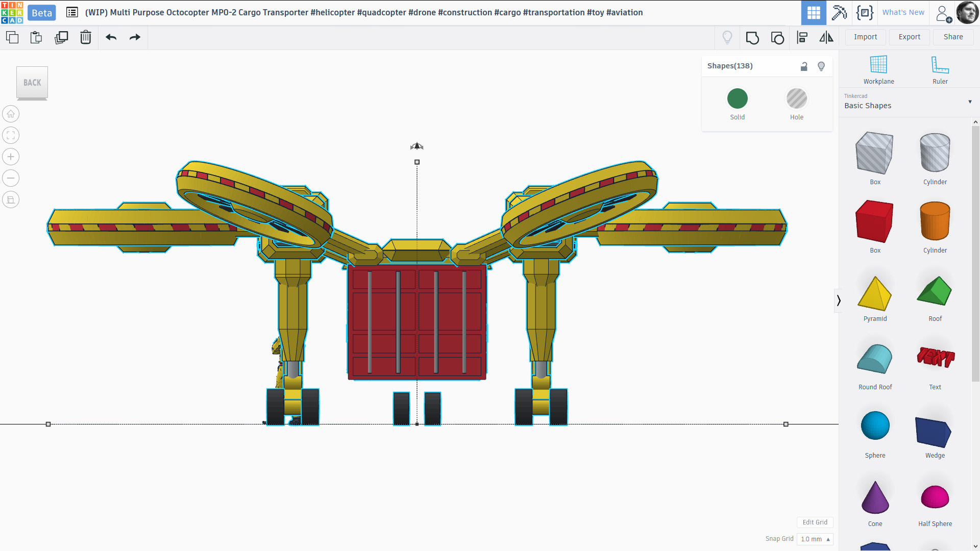The image size is (980, 551).
Task: Click the Delete trash can icon
Action: (x=86, y=37)
